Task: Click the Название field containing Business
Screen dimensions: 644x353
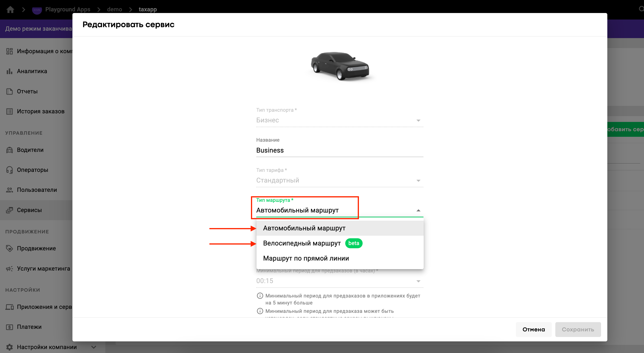Action: [x=339, y=150]
